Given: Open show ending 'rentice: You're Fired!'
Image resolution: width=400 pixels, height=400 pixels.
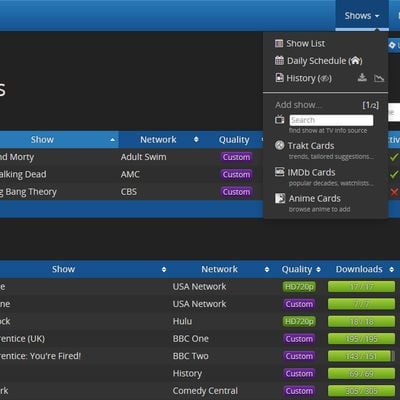Looking at the screenshot, I should tap(40, 356).
